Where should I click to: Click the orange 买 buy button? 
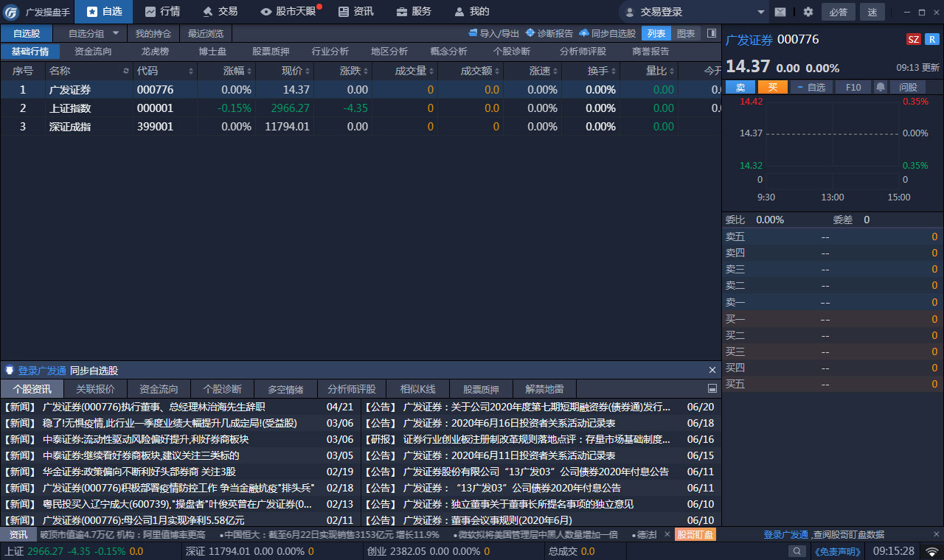(772, 87)
